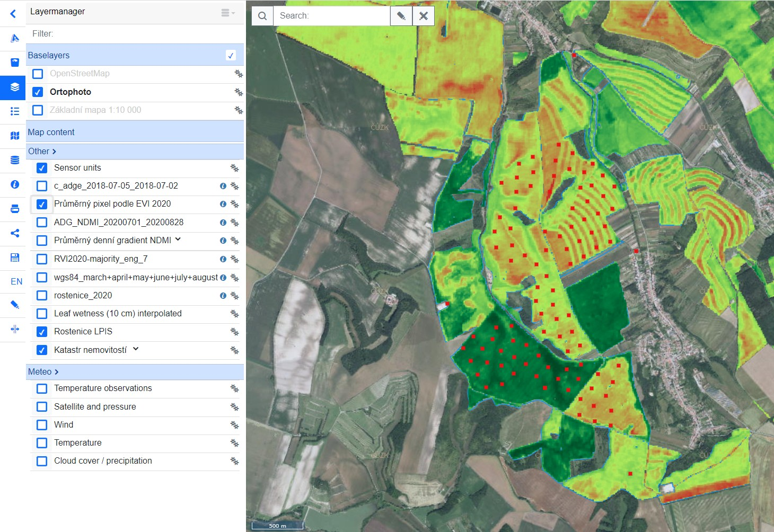Show info for Průměrný pixel podle EVI 2020

tap(223, 204)
